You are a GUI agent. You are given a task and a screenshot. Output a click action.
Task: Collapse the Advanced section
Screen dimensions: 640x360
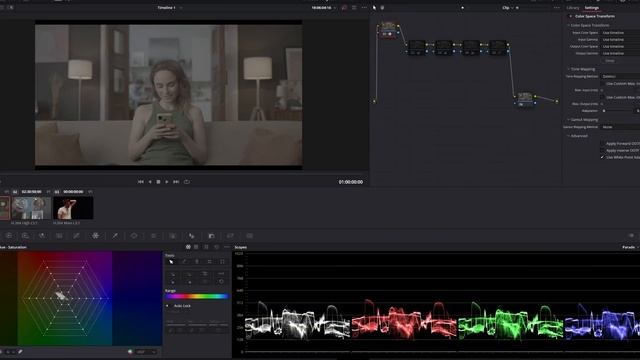pyautogui.click(x=568, y=136)
